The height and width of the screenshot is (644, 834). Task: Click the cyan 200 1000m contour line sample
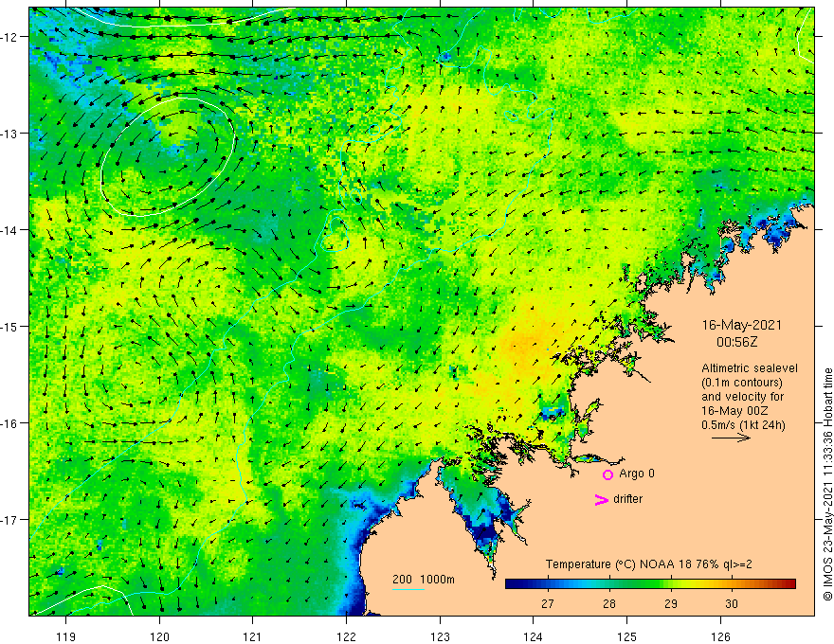coord(408,589)
